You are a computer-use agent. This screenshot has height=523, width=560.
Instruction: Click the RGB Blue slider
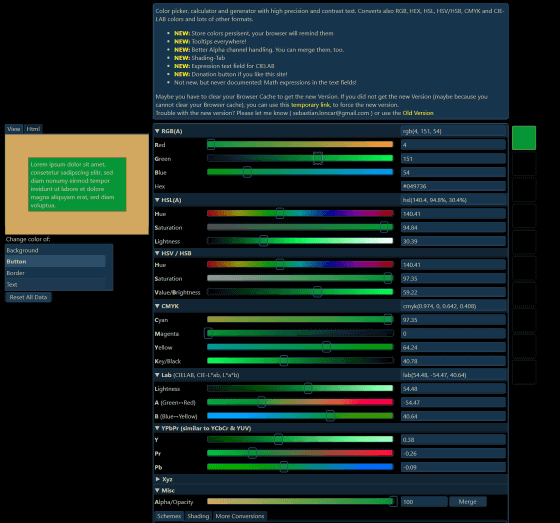[300, 172]
